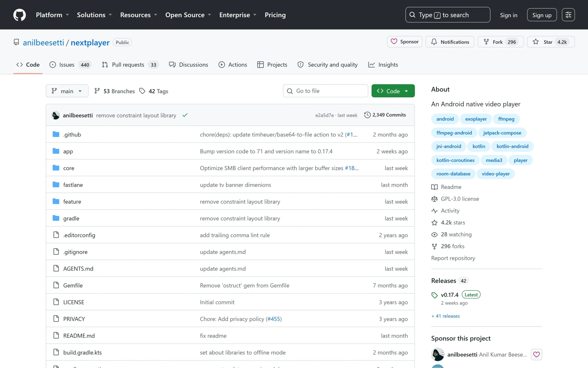
Task: Click the Activity pulse icon
Action: point(434,211)
